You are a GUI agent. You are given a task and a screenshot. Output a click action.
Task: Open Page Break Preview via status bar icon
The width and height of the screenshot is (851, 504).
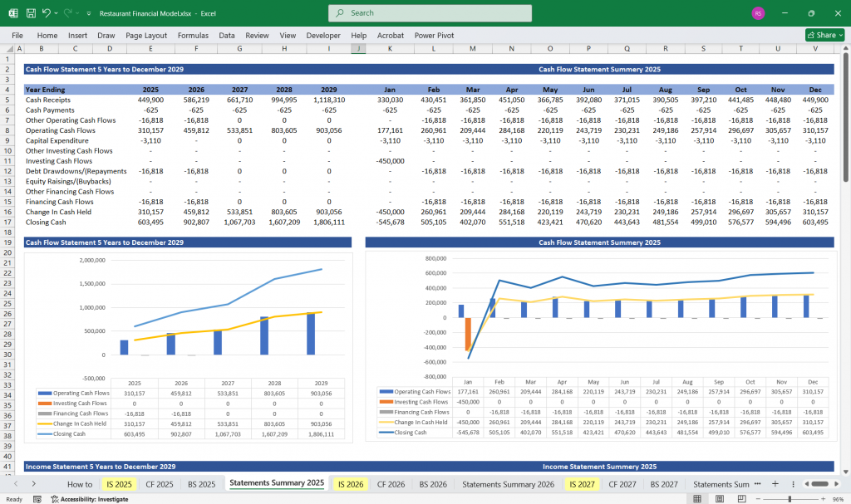pyautogui.click(x=741, y=498)
